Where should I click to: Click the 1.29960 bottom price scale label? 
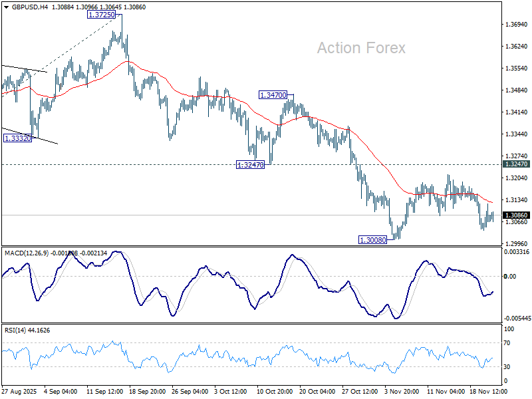point(517,244)
